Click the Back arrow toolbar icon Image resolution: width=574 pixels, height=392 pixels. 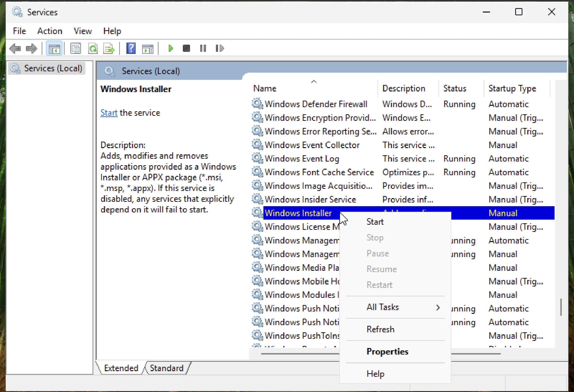tap(15, 48)
